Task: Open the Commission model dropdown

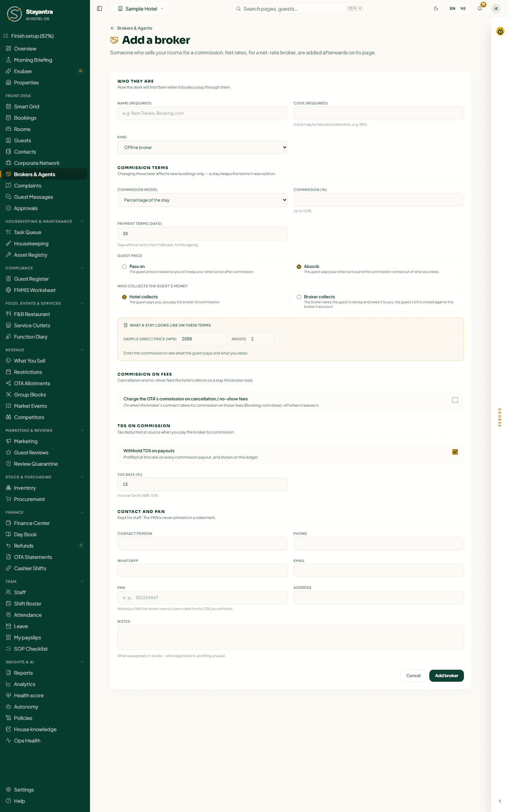Action: (x=202, y=200)
